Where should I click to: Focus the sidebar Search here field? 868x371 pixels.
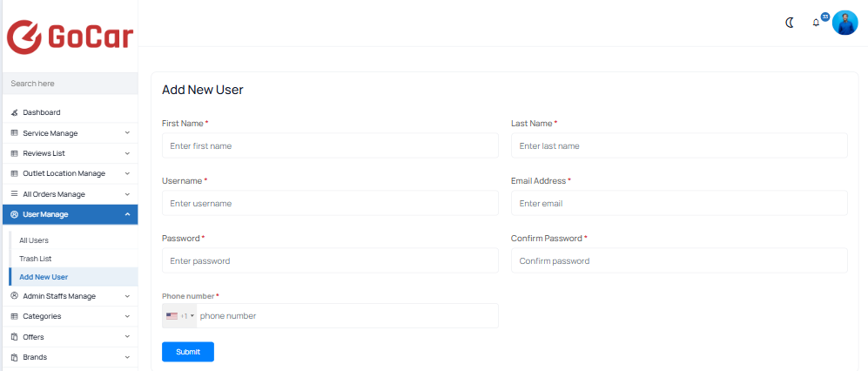point(69,84)
